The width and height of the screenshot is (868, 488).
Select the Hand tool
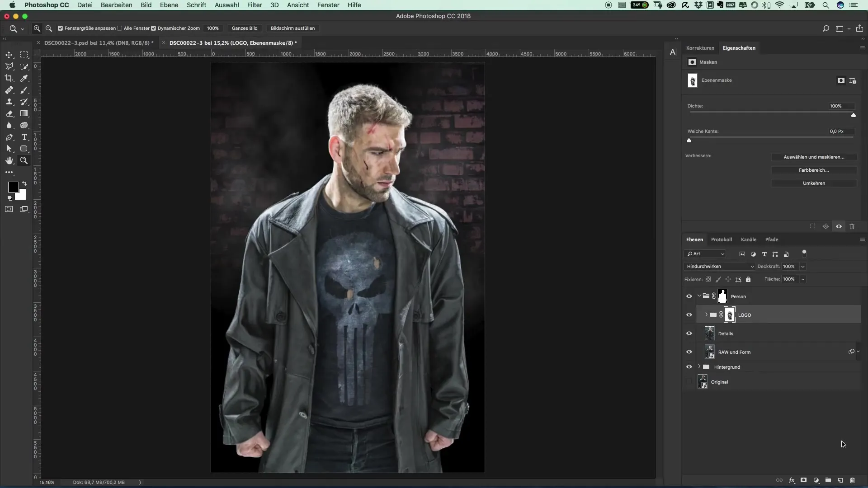(9, 160)
